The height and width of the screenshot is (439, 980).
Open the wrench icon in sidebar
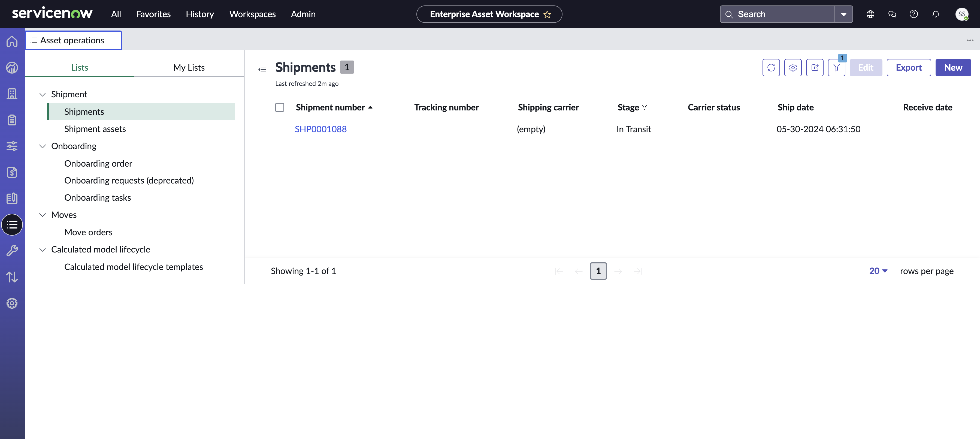pos(12,251)
